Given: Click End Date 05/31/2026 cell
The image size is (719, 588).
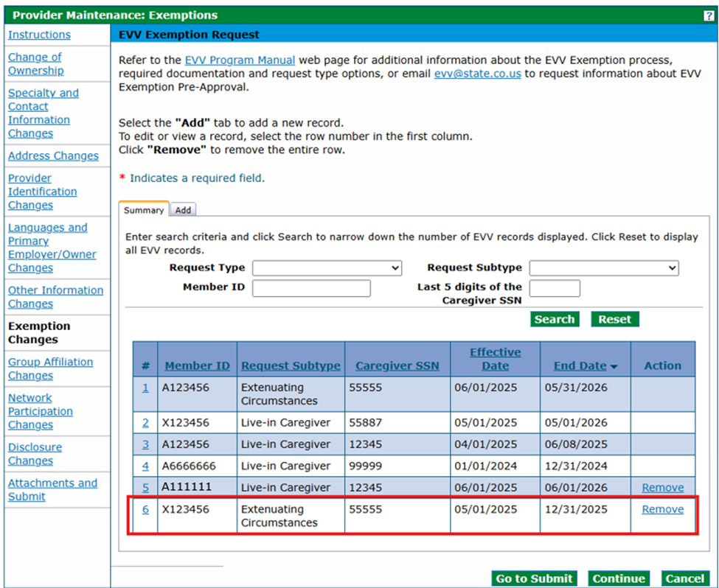Looking at the screenshot, I should [x=586, y=394].
